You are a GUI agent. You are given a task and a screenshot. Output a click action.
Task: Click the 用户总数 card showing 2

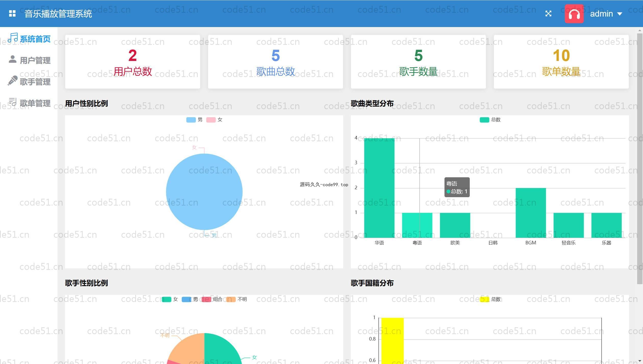pyautogui.click(x=132, y=62)
